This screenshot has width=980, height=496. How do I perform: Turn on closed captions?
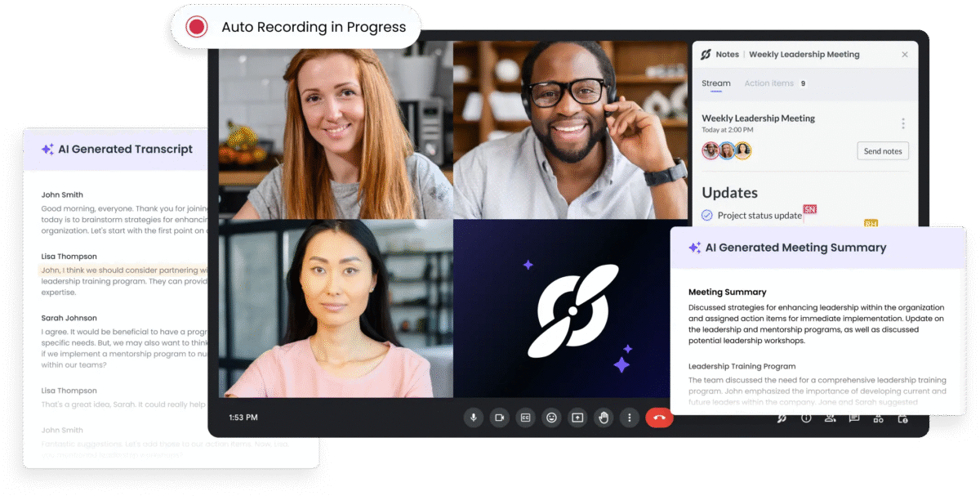click(525, 418)
